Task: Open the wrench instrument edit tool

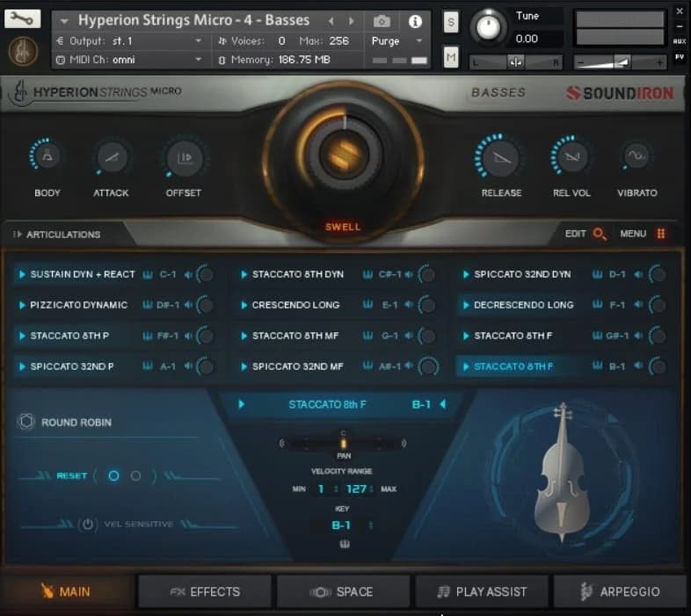Action: click(23, 18)
